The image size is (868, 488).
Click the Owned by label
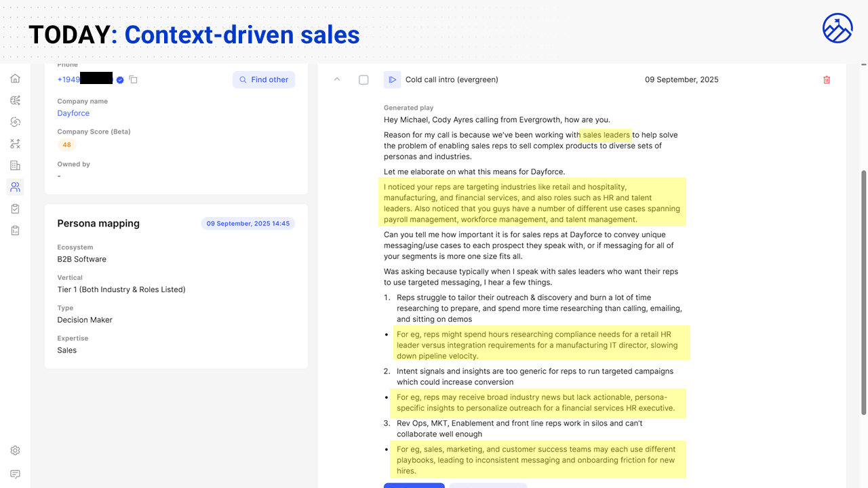[73, 164]
